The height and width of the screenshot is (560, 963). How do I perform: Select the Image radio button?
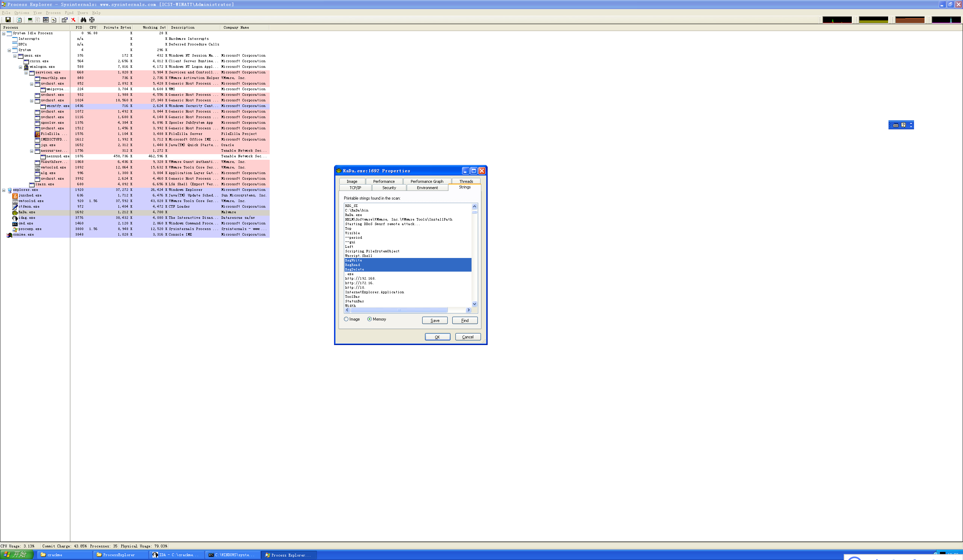(346, 319)
